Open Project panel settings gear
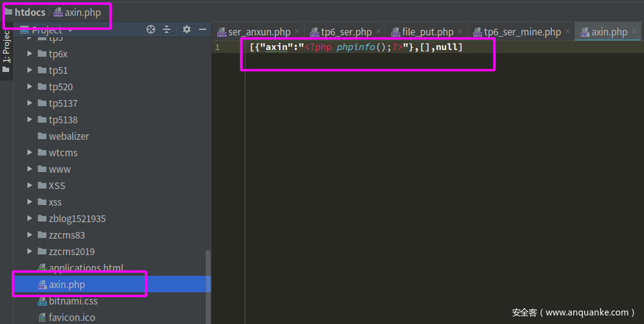 [187, 30]
